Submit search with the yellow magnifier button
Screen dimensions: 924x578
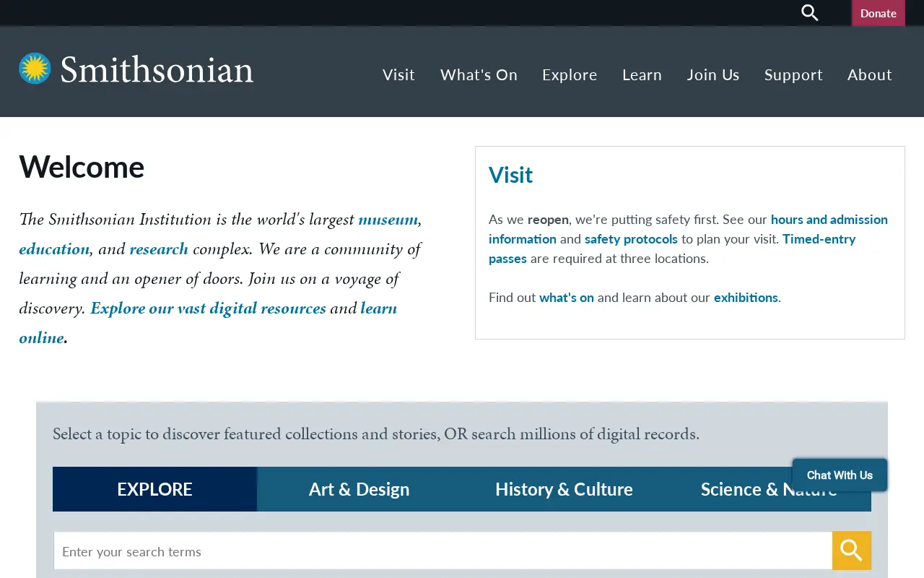[x=852, y=551]
